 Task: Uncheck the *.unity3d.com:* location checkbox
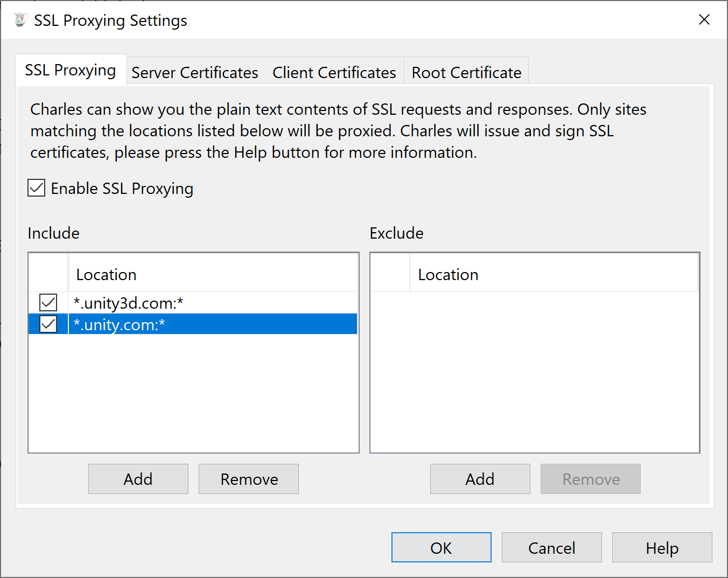point(48,303)
